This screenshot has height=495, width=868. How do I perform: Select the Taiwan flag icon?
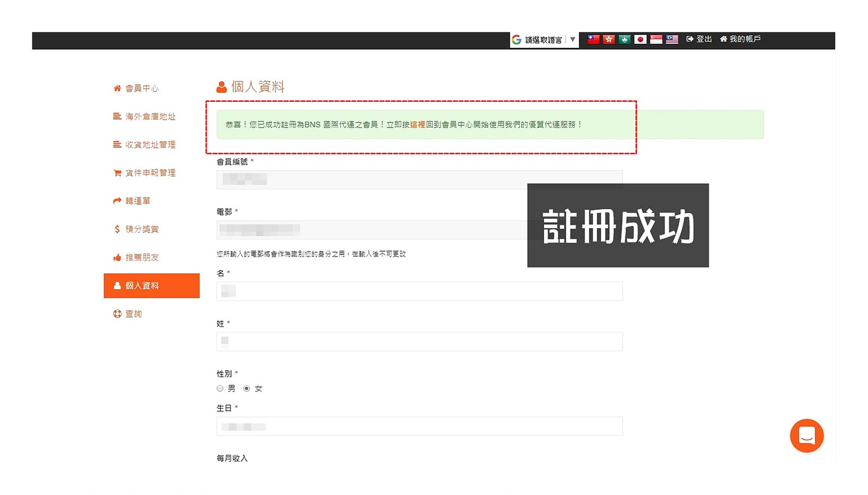pos(593,39)
